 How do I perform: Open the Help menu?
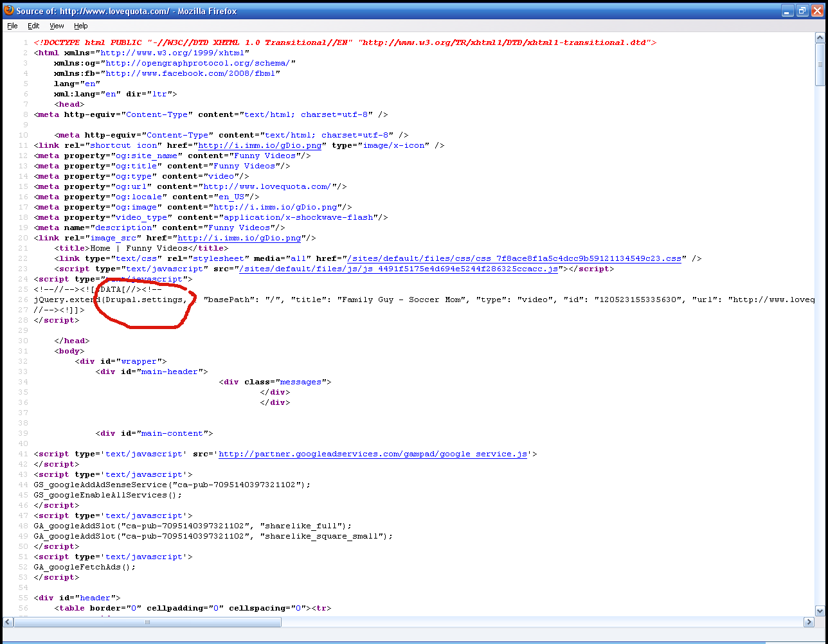click(80, 26)
